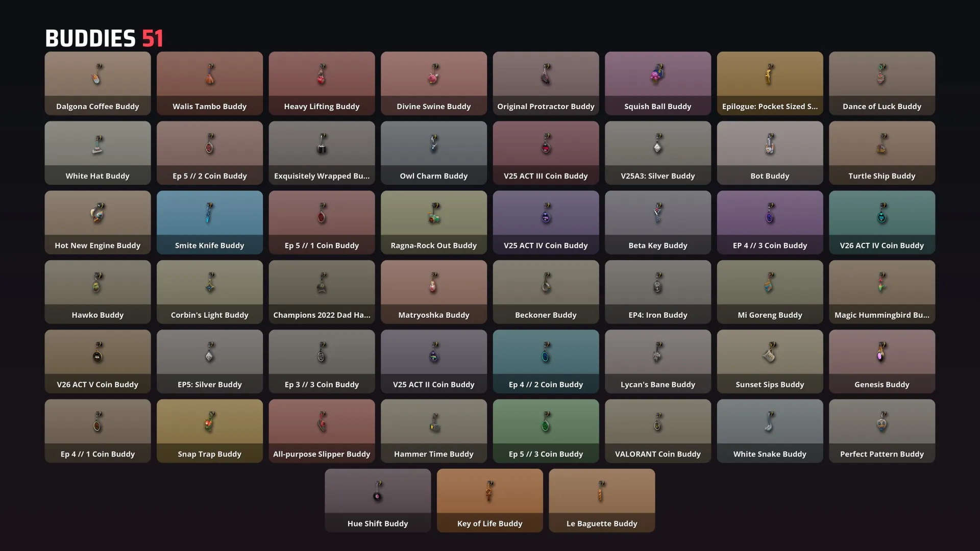
Task: Open the Corbin's Light Buddy card
Action: click(210, 292)
